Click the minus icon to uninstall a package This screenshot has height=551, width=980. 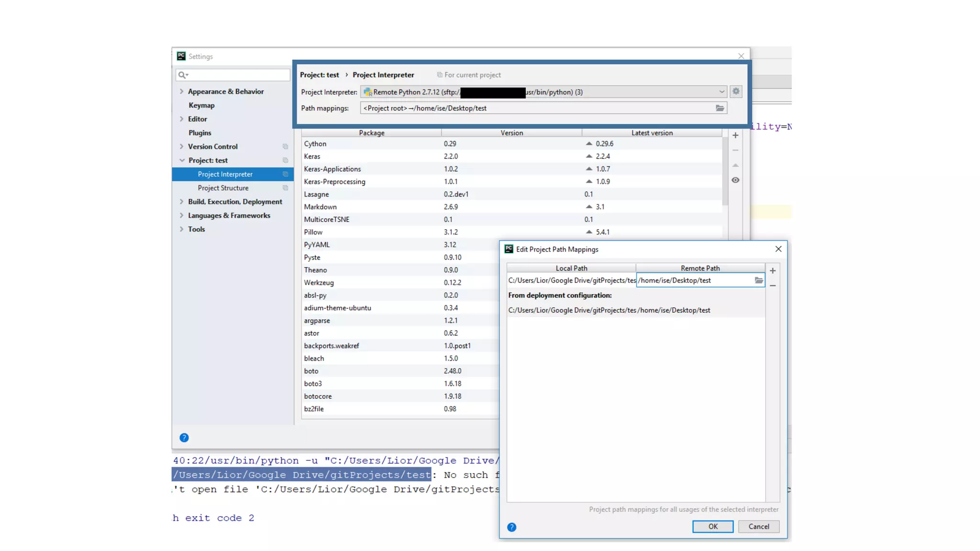tap(735, 150)
